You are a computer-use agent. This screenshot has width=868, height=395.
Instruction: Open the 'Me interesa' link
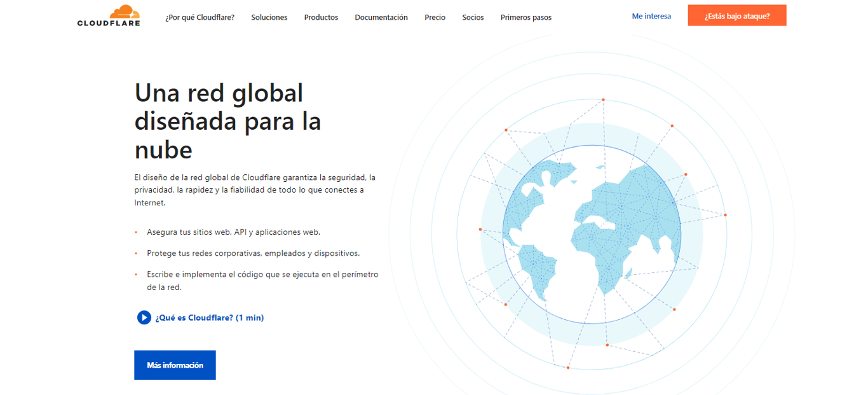point(651,16)
